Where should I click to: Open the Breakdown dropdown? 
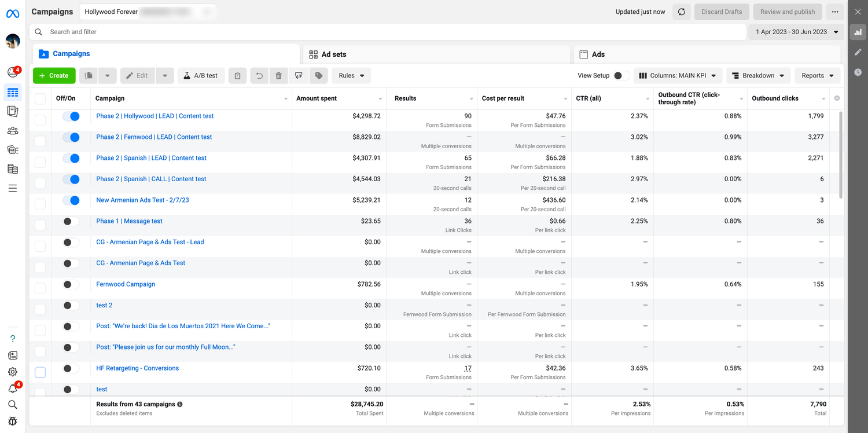click(758, 75)
